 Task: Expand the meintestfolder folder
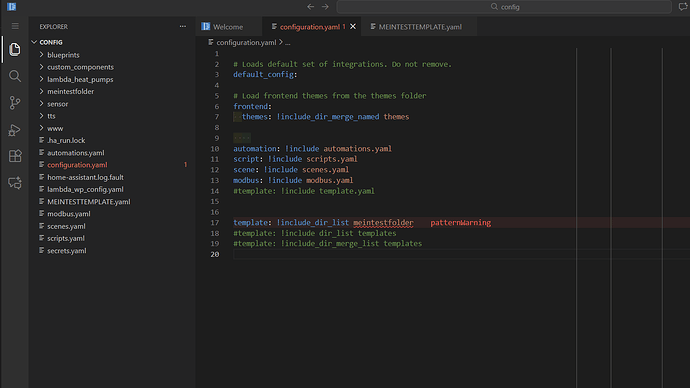[x=41, y=92]
